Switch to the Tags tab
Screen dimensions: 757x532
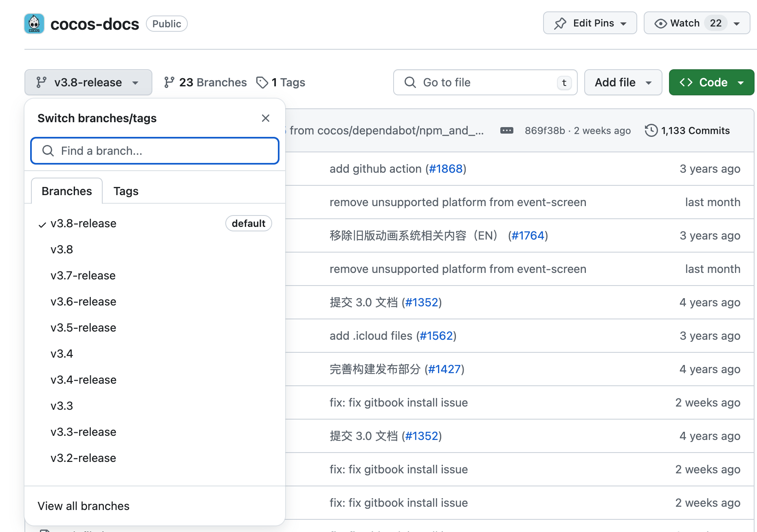tap(126, 191)
